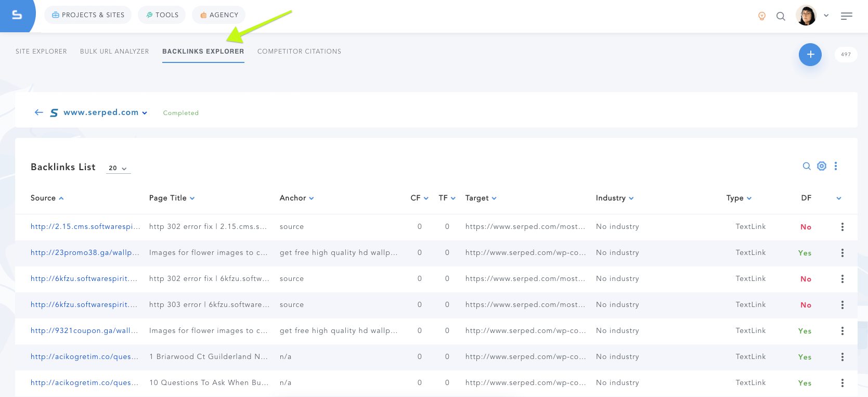Open row options for 9321coupon.ga row
The image size is (868, 397).
843,331
